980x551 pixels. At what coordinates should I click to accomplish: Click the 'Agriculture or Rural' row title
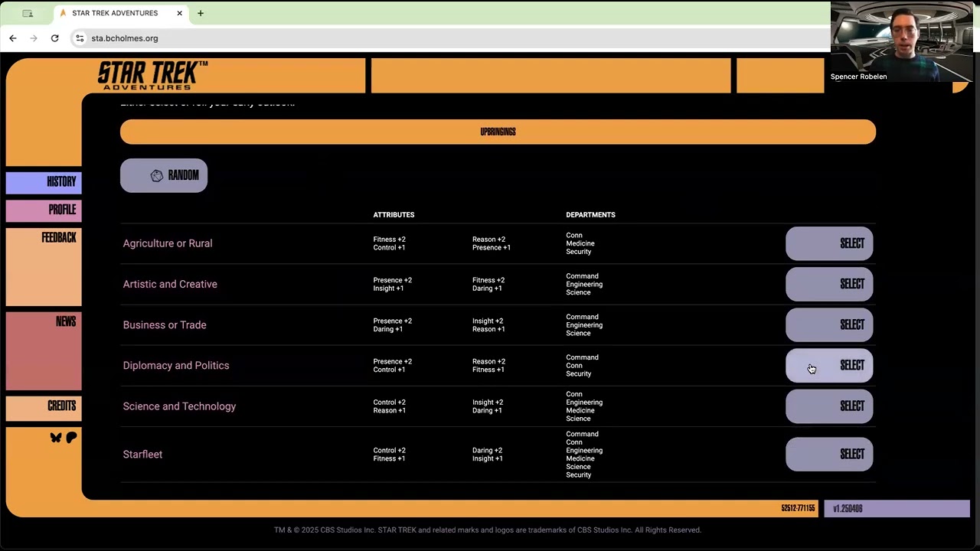[168, 243]
